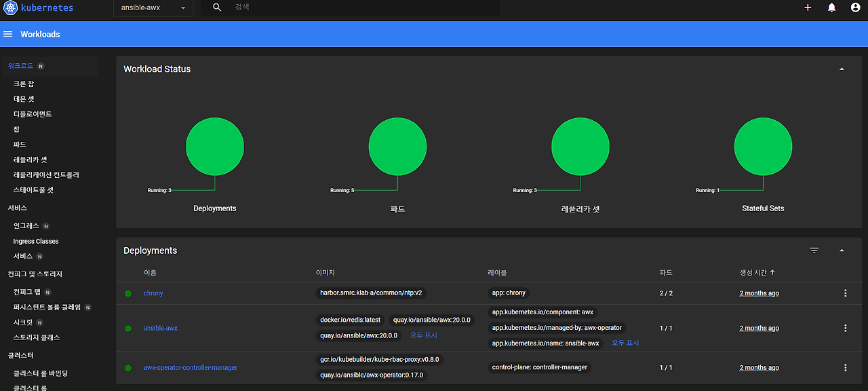Open 레플리카 셋 in the sidebar
Screen dimensions: 868x391
tap(30, 160)
